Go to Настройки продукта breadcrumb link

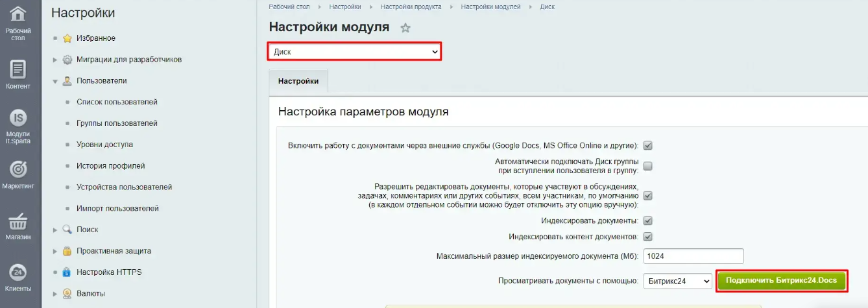[x=411, y=6]
